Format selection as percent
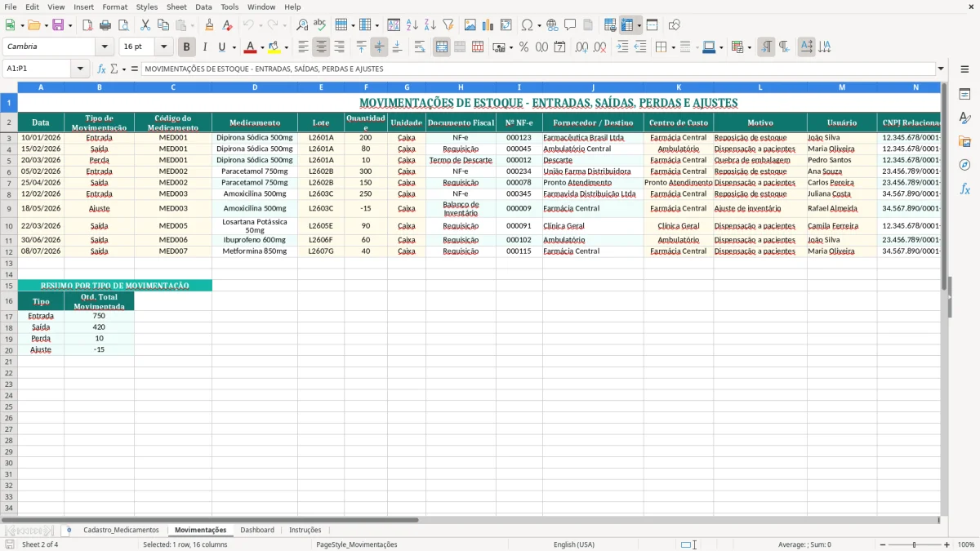This screenshot has height=551, width=980. coord(523,47)
